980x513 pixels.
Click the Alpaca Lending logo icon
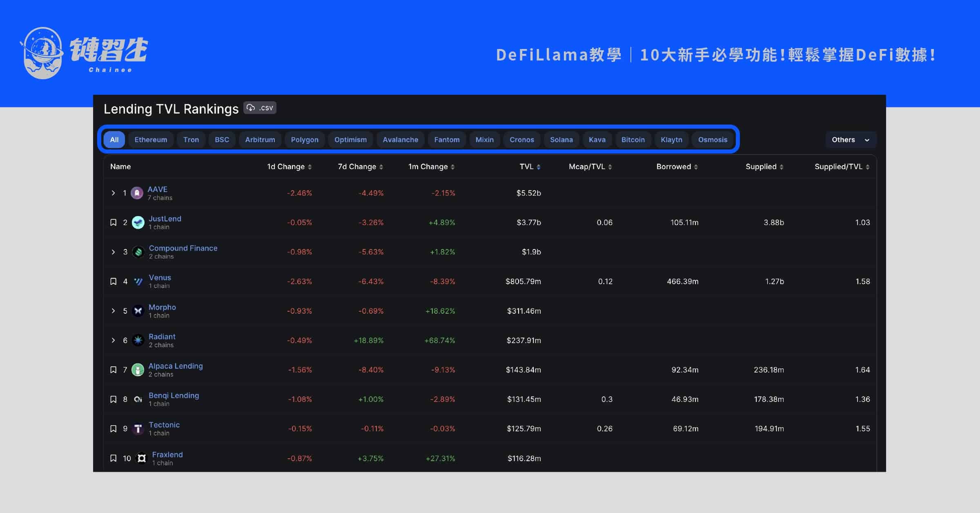[138, 370]
